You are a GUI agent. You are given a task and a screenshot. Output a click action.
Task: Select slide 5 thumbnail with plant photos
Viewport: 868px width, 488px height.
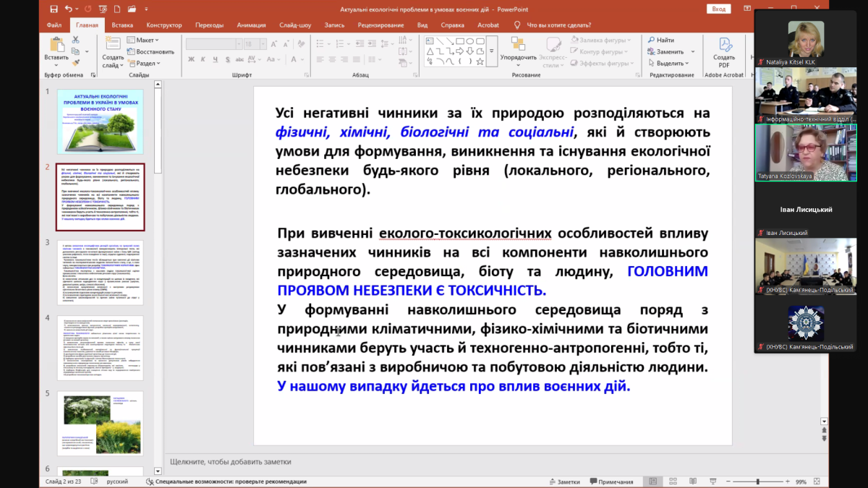coord(101,423)
